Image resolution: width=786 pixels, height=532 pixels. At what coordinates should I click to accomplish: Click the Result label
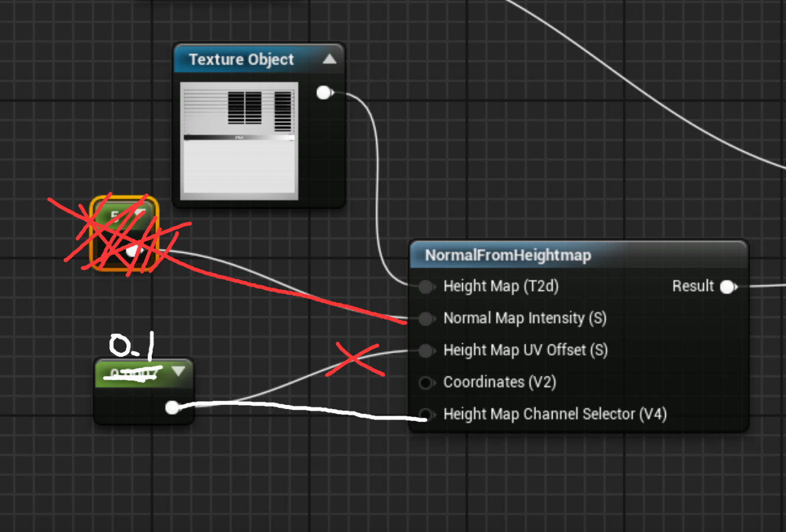pos(693,286)
